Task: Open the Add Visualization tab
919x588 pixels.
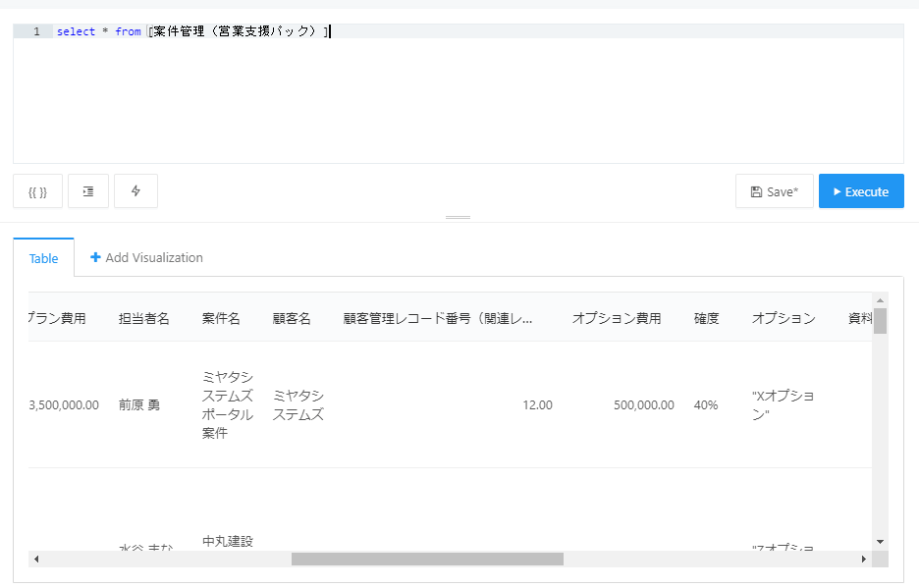Action: tap(146, 257)
